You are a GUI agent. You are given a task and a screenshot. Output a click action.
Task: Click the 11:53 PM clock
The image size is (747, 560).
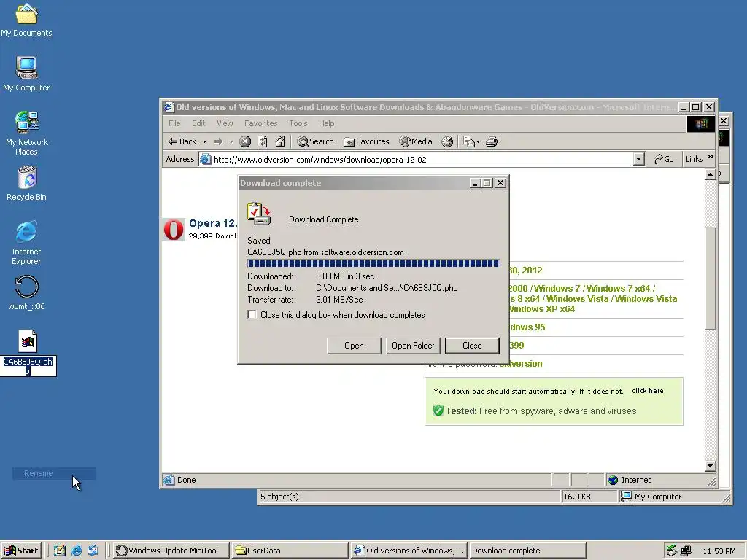(719, 551)
